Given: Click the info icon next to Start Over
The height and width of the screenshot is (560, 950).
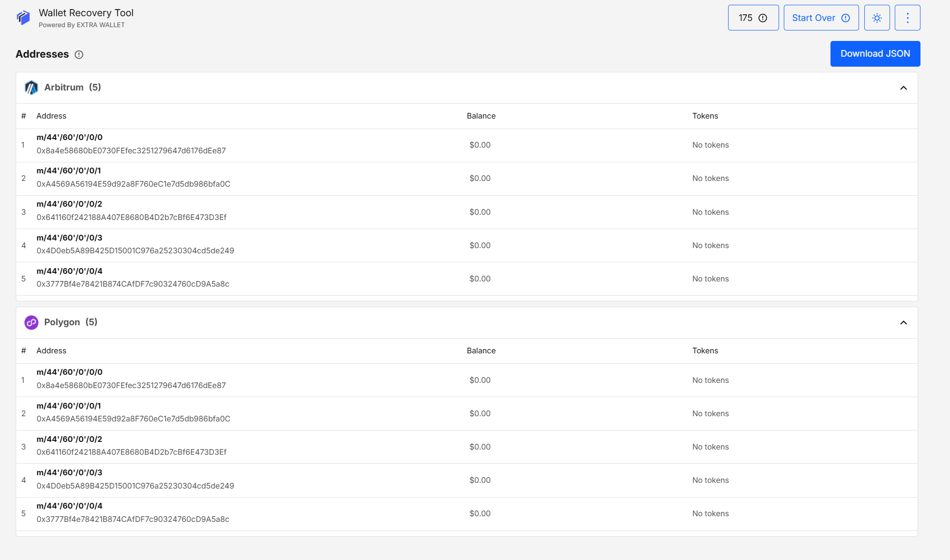Looking at the screenshot, I should pyautogui.click(x=846, y=18).
